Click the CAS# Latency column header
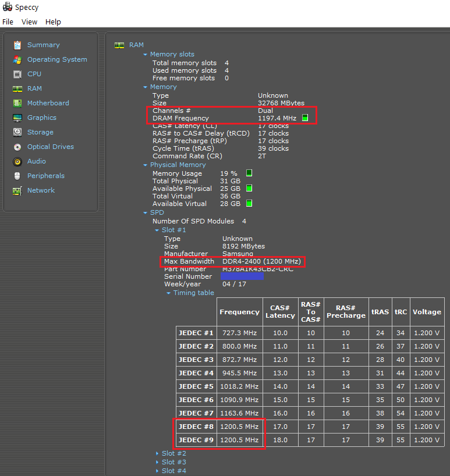This screenshot has width=450, height=476. [280, 312]
